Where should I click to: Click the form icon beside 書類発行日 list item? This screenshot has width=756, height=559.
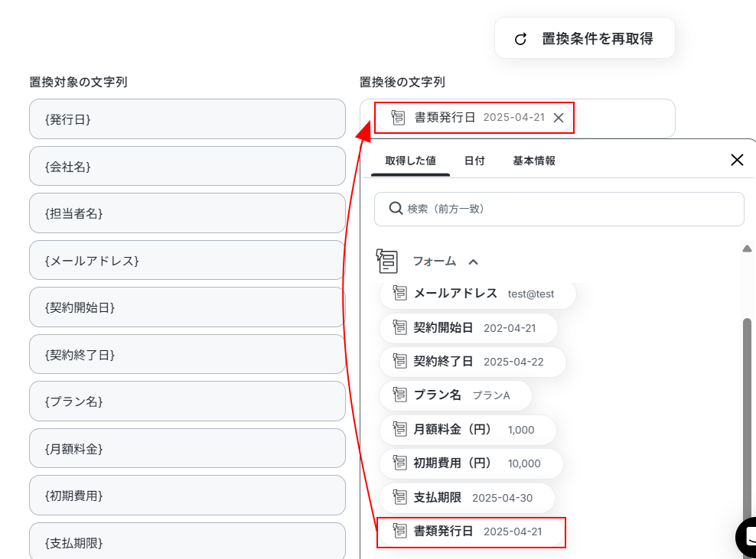(399, 531)
